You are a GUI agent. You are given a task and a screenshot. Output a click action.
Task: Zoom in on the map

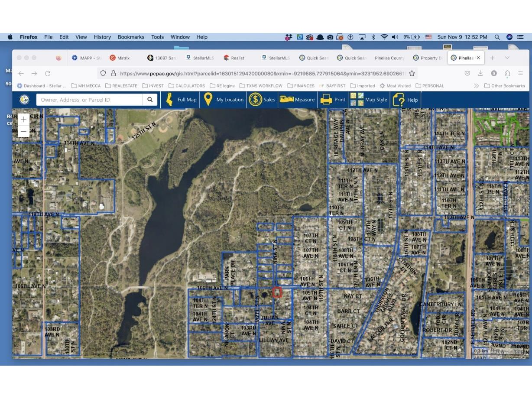(x=23, y=120)
